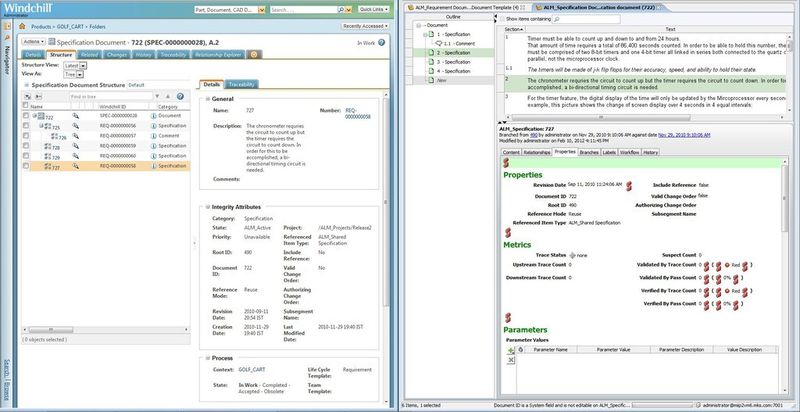Click the search magnifier in Windchill header
The image size is (800, 412).
coord(341,10)
